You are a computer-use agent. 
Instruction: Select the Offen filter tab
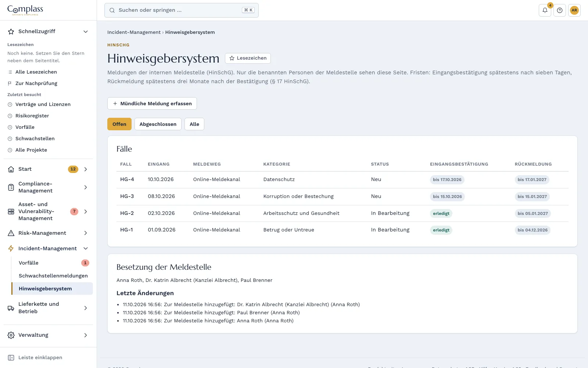pyautogui.click(x=119, y=124)
